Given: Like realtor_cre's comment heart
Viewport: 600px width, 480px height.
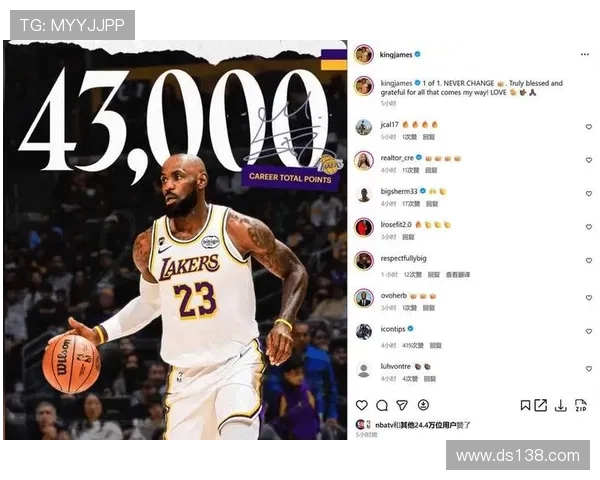Looking at the screenshot, I should click(x=589, y=160).
